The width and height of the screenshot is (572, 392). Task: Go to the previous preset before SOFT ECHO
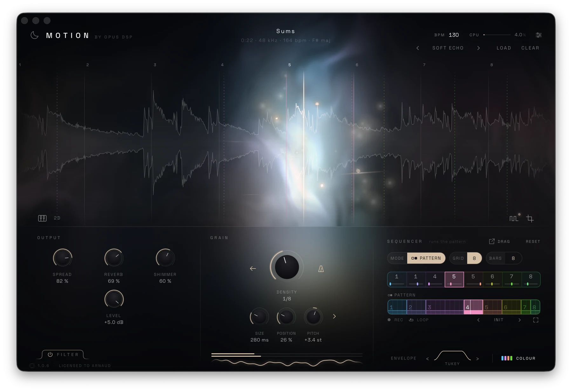click(x=418, y=48)
